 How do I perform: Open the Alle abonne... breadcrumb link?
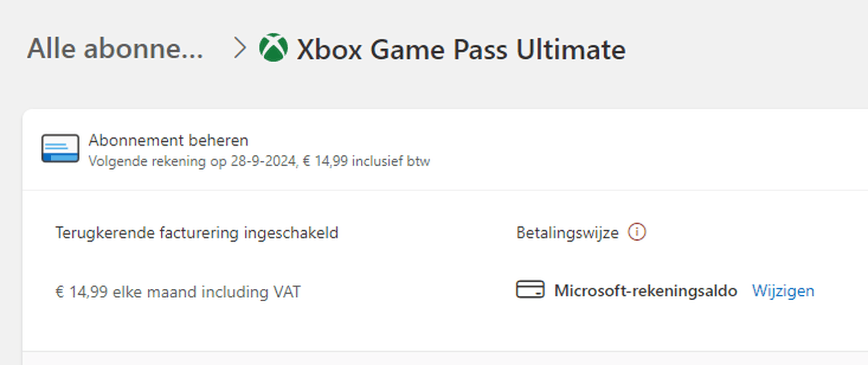click(x=115, y=49)
